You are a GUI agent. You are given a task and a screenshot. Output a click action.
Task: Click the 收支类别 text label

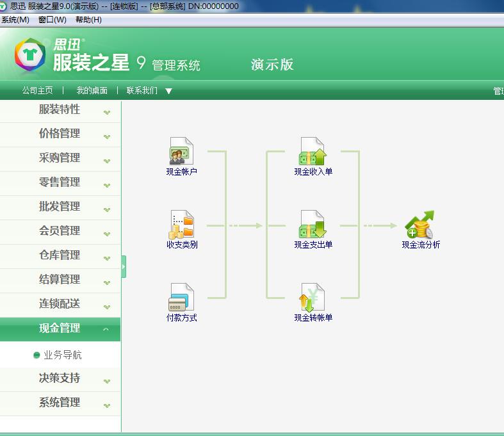(182, 245)
